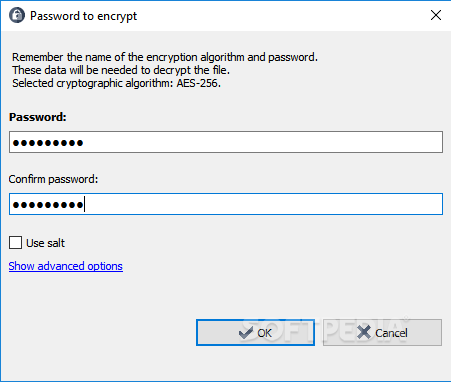
Task: Click the padlock icon in title bar
Action: tap(17, 15)
